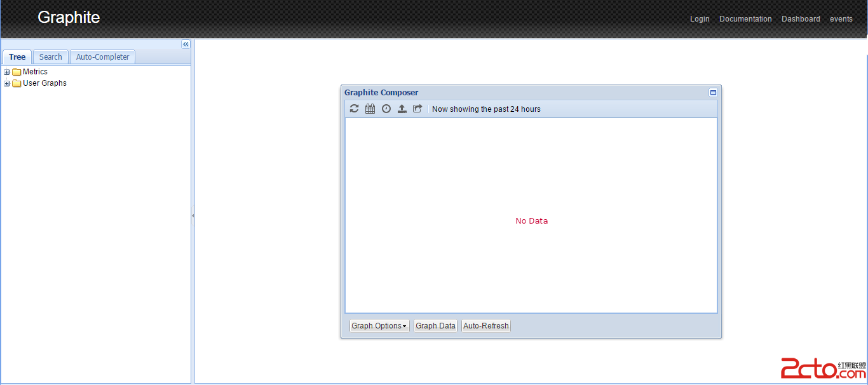Click the Update Graph refresh icon
Viewport: 868px width, 385px height.
point(354,109)
